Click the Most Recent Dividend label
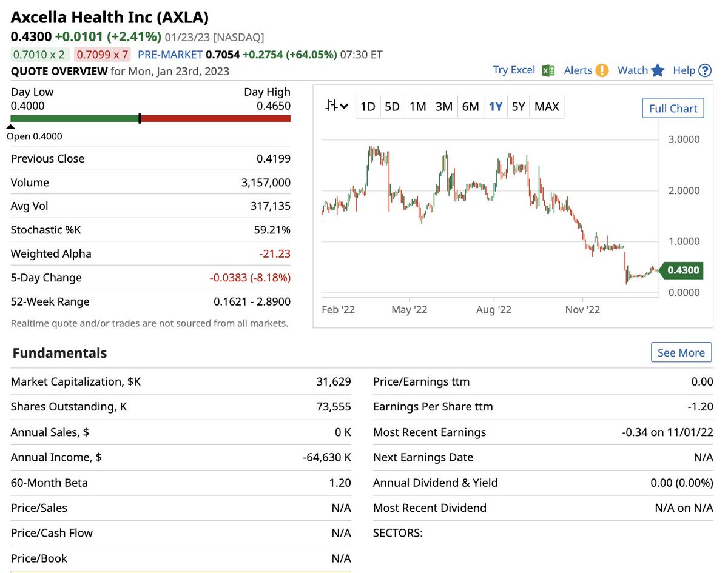This screenshot has width=728, height=573. 430,508
